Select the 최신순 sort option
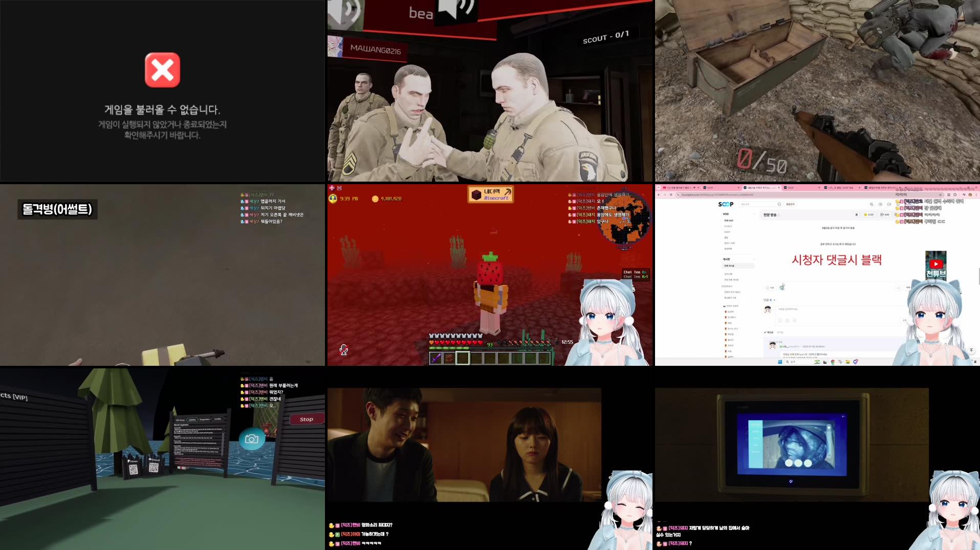980x550 pixels. coord(768,332)
